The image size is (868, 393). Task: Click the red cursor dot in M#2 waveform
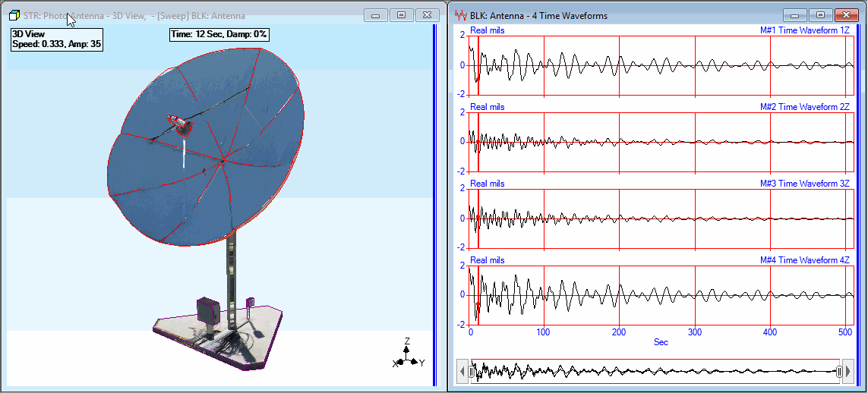(x=478, y=142)
